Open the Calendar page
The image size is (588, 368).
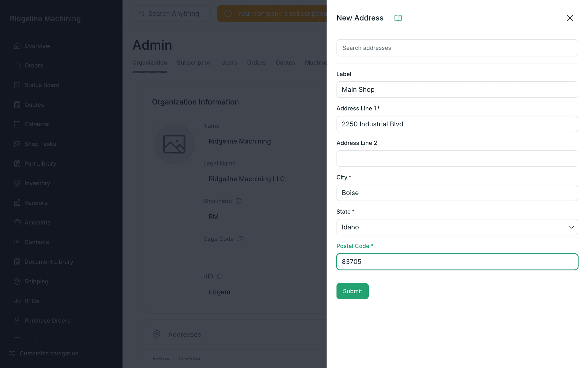[x=31, y=124]
